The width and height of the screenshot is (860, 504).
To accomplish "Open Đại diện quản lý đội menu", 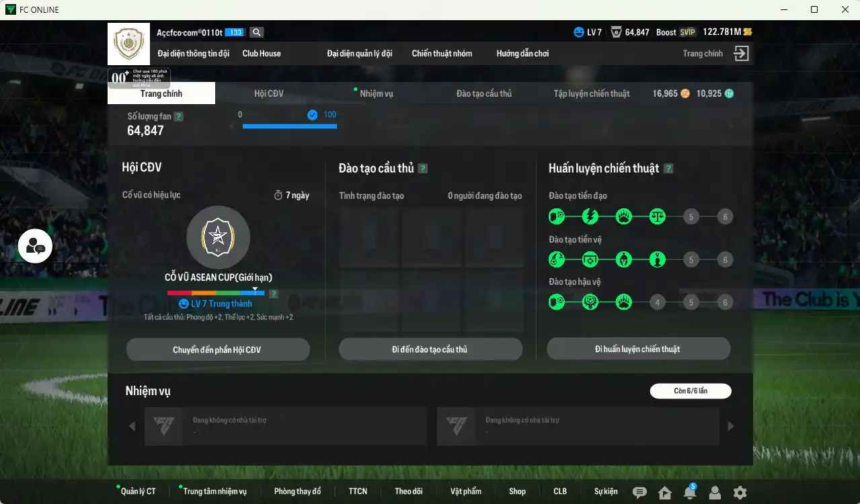I will [x=360, y=53].
